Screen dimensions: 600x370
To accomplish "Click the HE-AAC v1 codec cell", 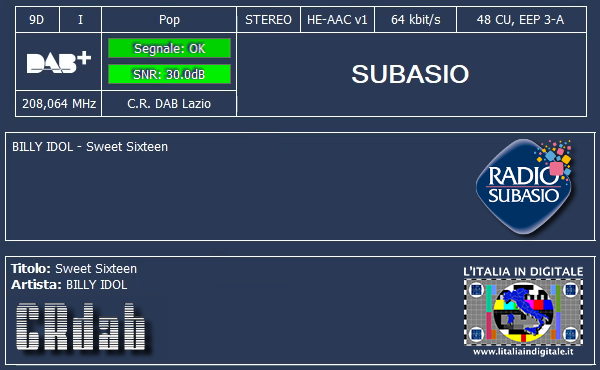I will 338,20.
